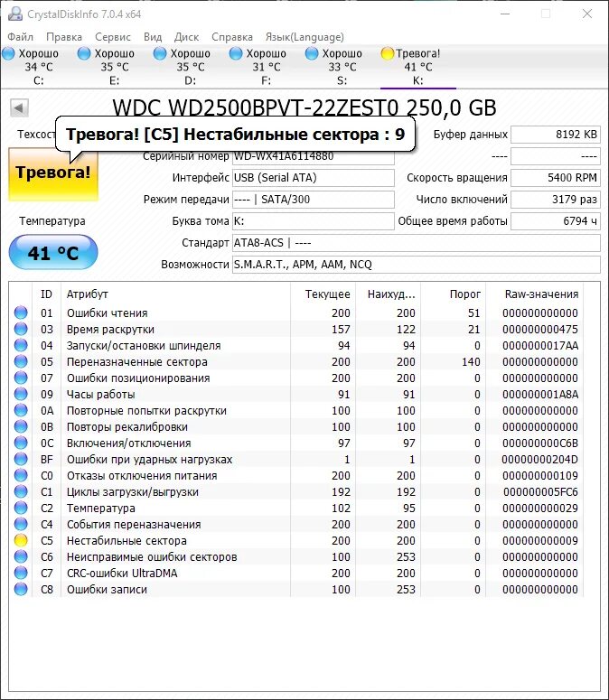The image size is (609, 700).
Task: Click the Raw-значения column header
Action: pos(535,294)
